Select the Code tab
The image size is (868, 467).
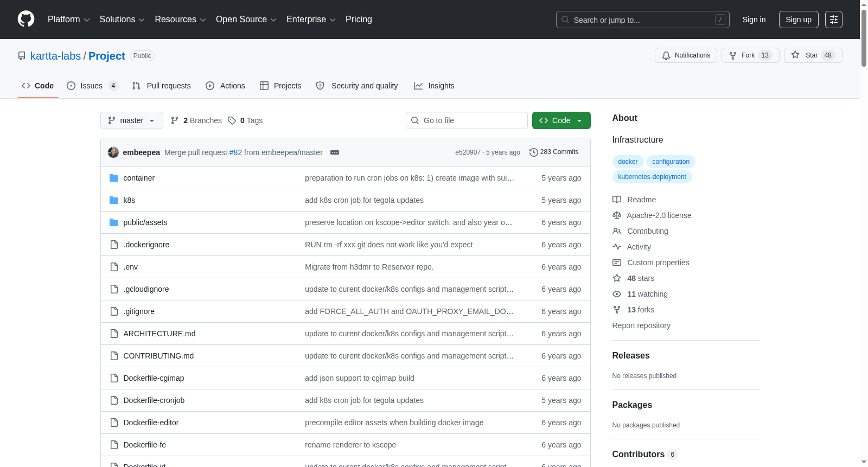pos(38,86)
